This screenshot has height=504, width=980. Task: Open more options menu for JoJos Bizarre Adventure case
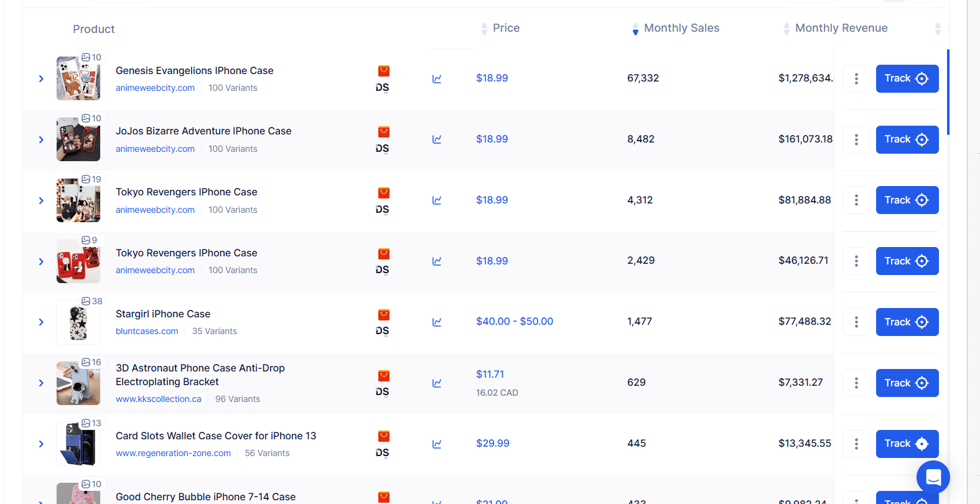tap(856, 139)
